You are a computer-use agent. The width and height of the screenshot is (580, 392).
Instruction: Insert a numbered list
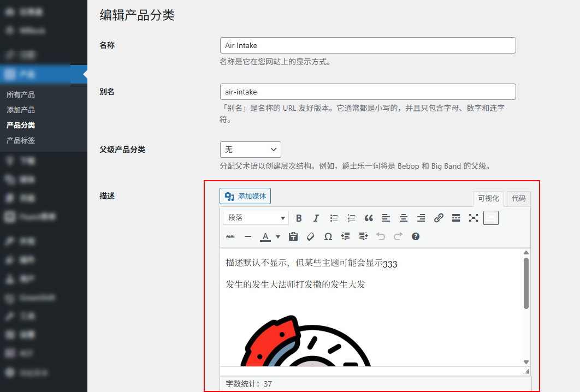(x=351, y=218)
